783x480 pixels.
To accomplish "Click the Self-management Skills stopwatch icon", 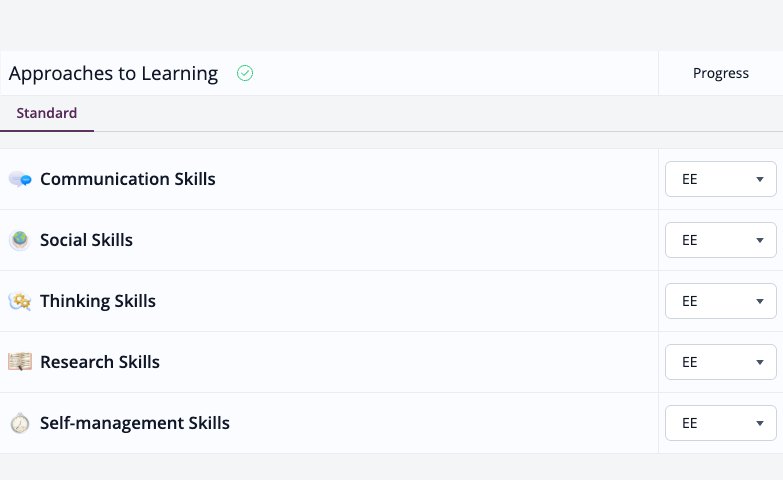I will [x=20, y=423].
